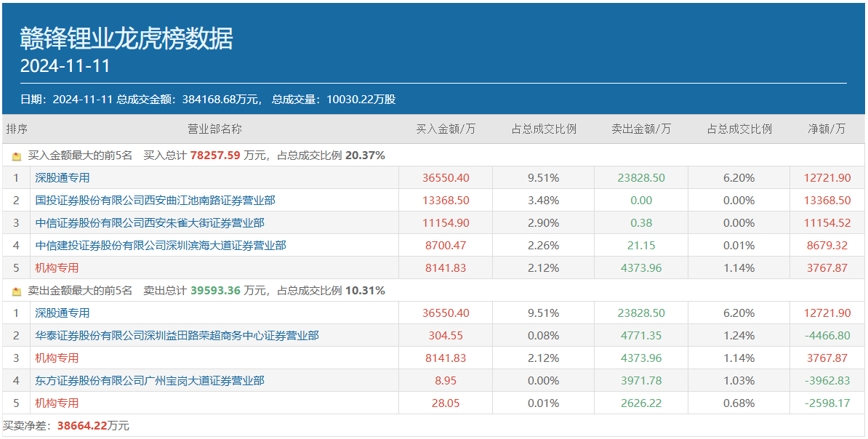Click the 买入金额/万 column header
Screen dimensions: 868x439
[446, 129]
